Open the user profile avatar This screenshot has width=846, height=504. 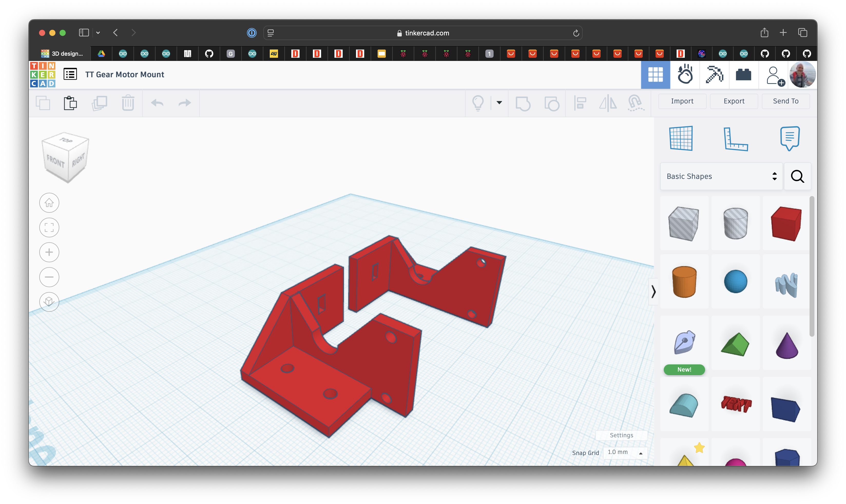click(802, 75)
